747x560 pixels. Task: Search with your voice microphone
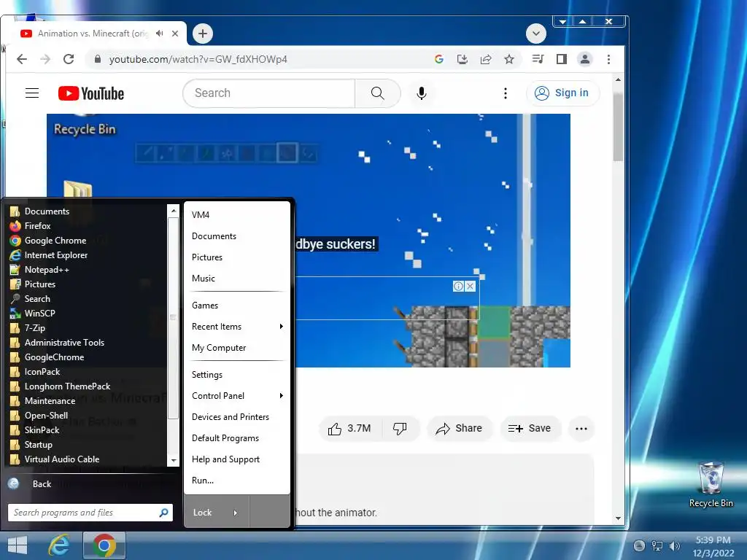pos(421,93)
